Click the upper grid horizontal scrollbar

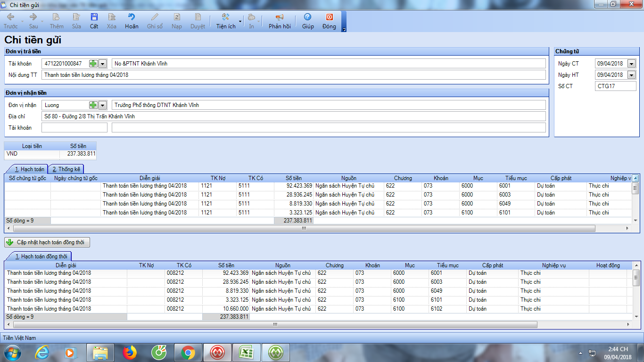[x=304, y=228]
